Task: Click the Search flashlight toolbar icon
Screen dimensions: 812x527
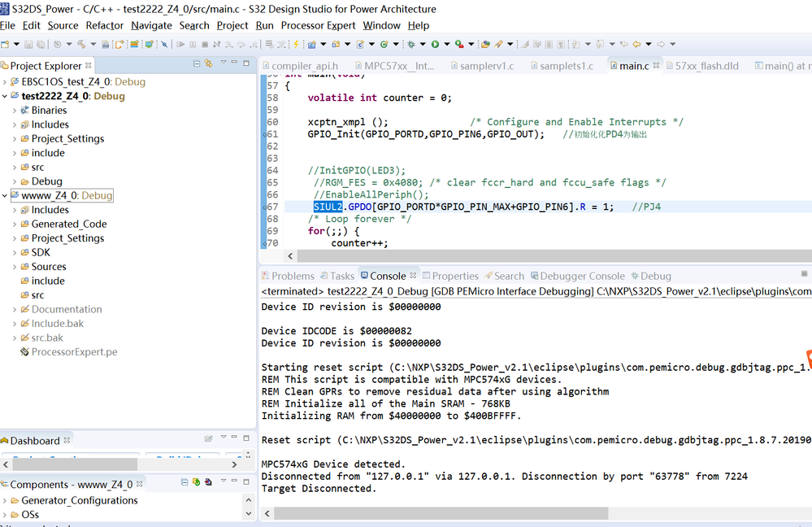Action: pos(498,45)
